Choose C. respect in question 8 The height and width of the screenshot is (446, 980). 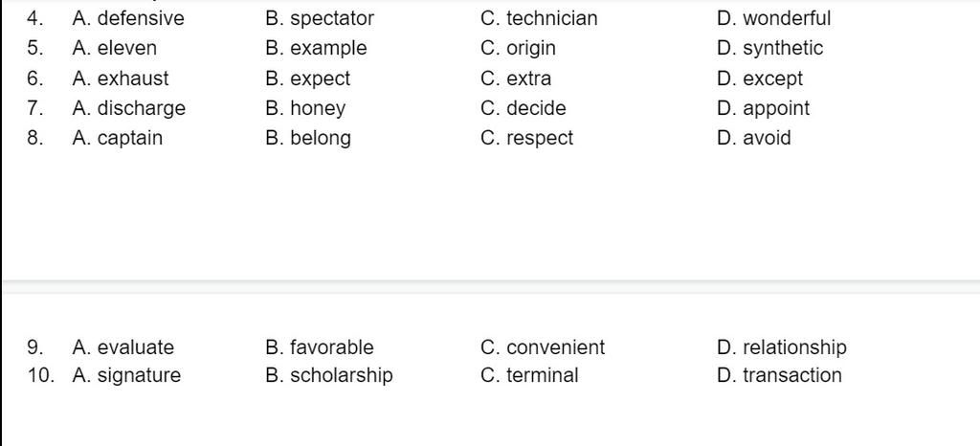pos(527,139)
